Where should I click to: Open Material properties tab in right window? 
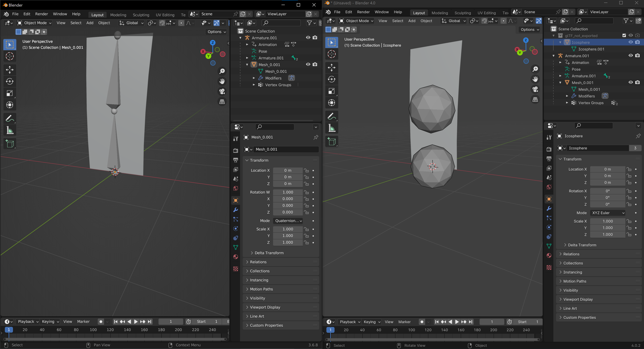pyautogui.click(x=549, y=255)
